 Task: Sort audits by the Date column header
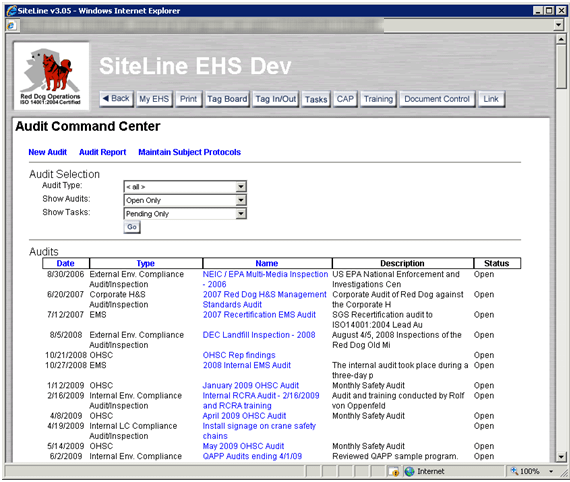[65, 263]
